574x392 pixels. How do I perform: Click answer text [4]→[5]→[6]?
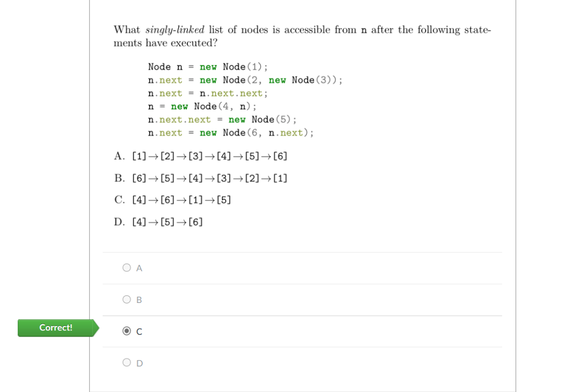coord(167,222)
